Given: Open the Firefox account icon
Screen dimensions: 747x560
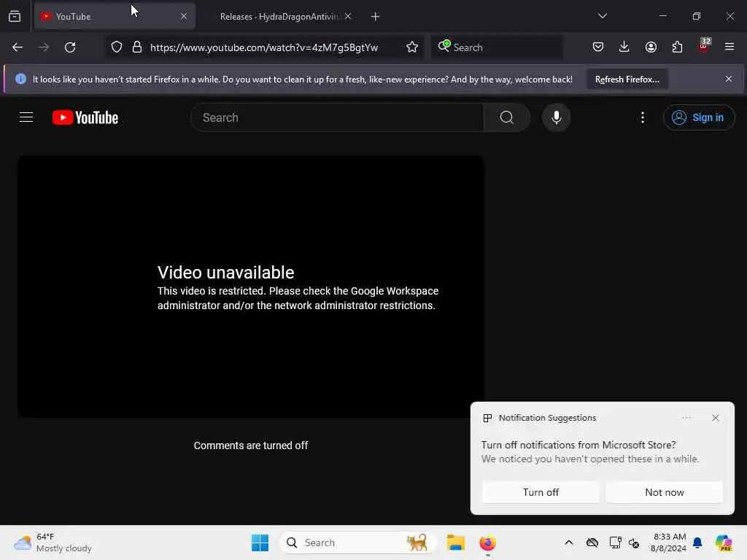Looking at the screenshot, I should (x=651, y=47).
